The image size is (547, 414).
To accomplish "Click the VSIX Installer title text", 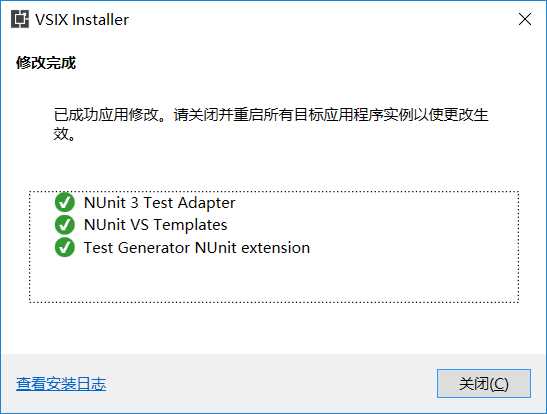I will click(82, 20).
